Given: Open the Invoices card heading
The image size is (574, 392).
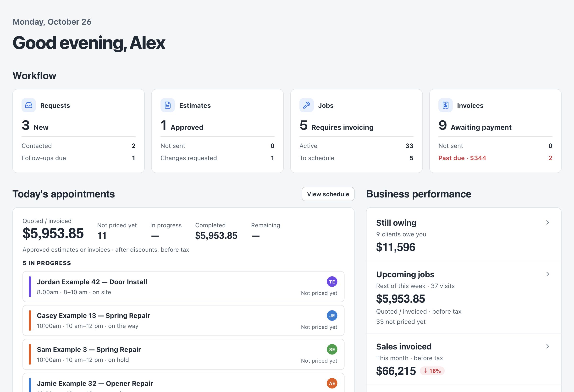Looking at the screenshot, I should point(470,105).
